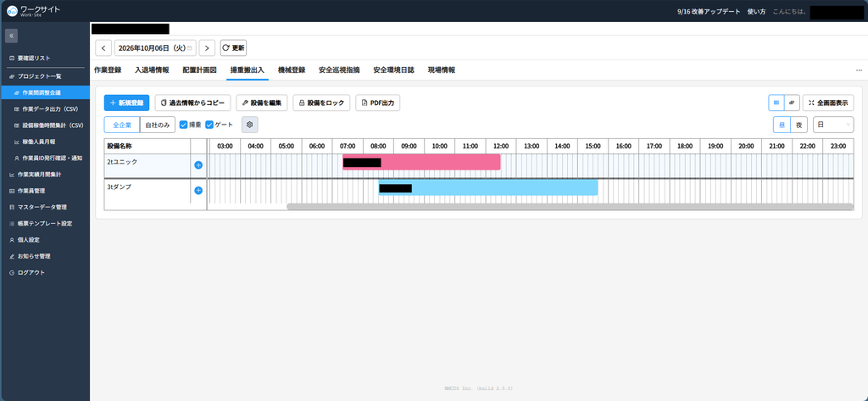
Task: Open the more options ellipsis beside the tabs
Action: 859,70
